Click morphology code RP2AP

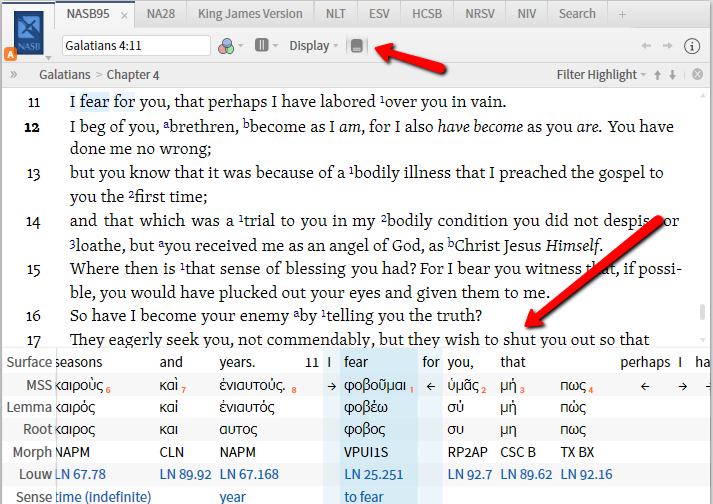[x=467, y=452]
